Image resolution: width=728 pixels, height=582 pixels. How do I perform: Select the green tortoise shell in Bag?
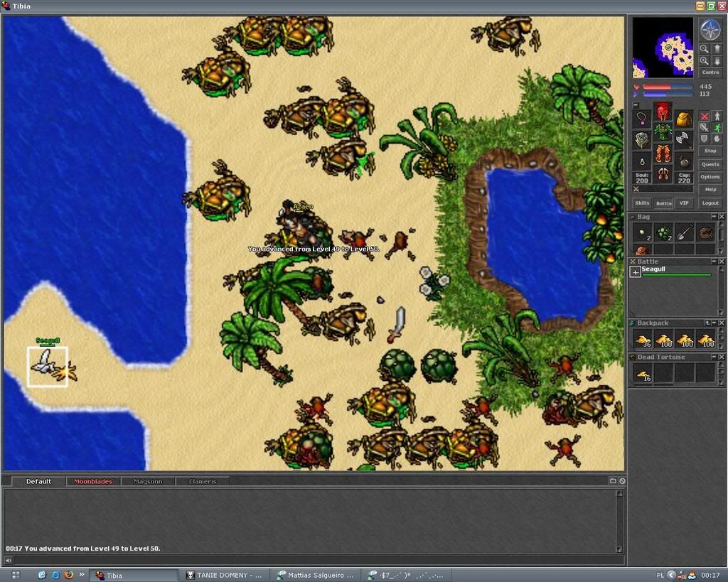pos(663,232)
